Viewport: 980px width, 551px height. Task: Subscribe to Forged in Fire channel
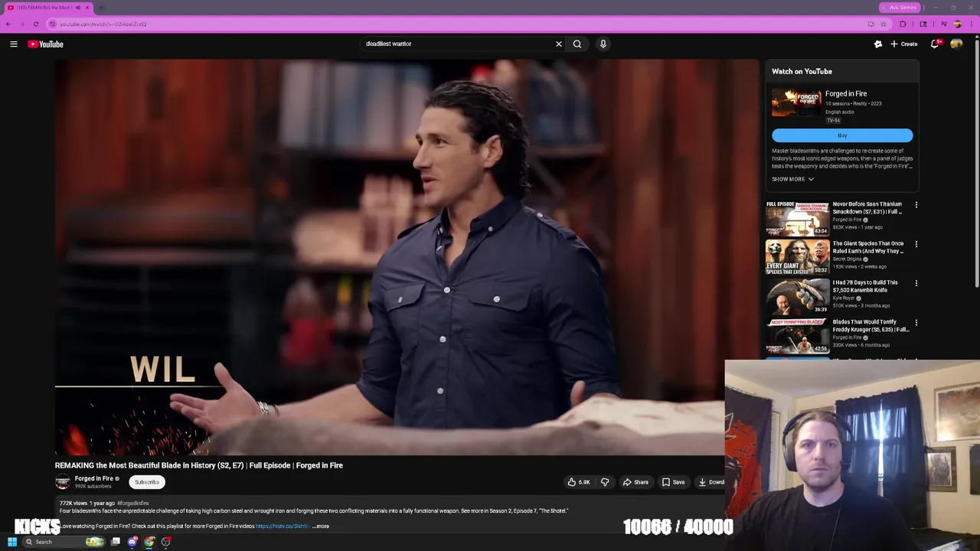pos(147,482)
